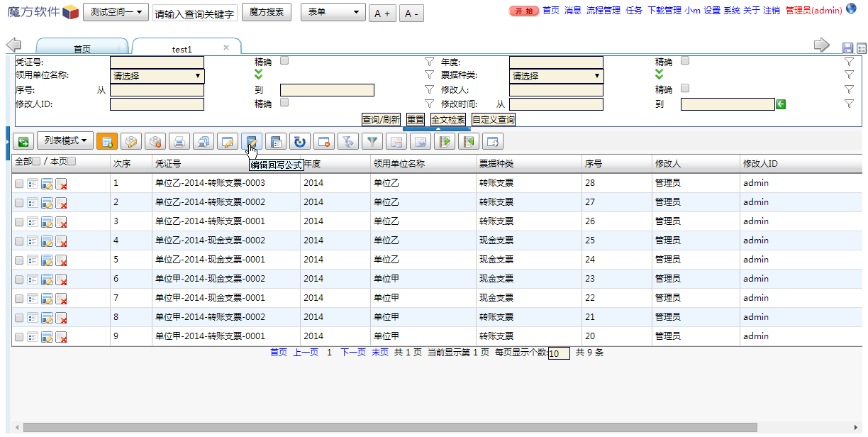Click the A + font enlarge button
868x437 pixels.
382,13
